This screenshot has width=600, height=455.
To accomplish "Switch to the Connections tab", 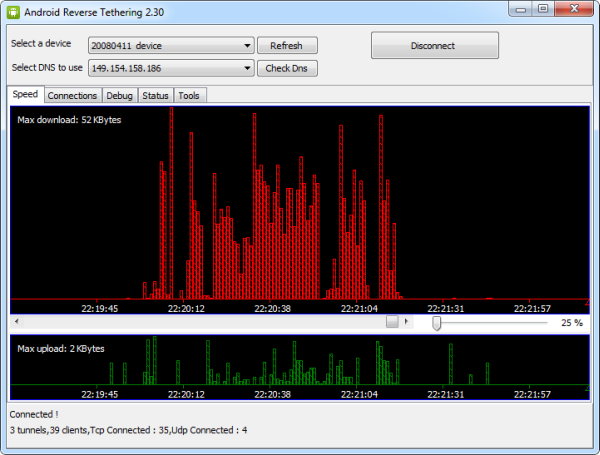I will coord(72,96).
